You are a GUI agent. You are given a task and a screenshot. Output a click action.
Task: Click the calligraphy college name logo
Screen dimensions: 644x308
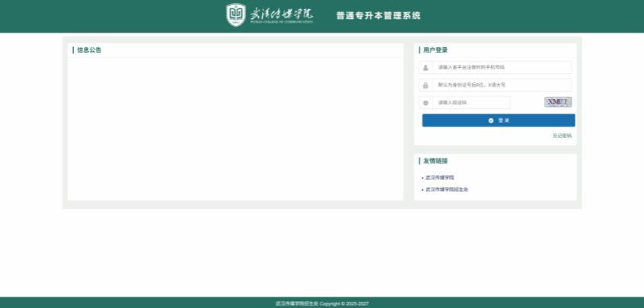tap(282, 14)
